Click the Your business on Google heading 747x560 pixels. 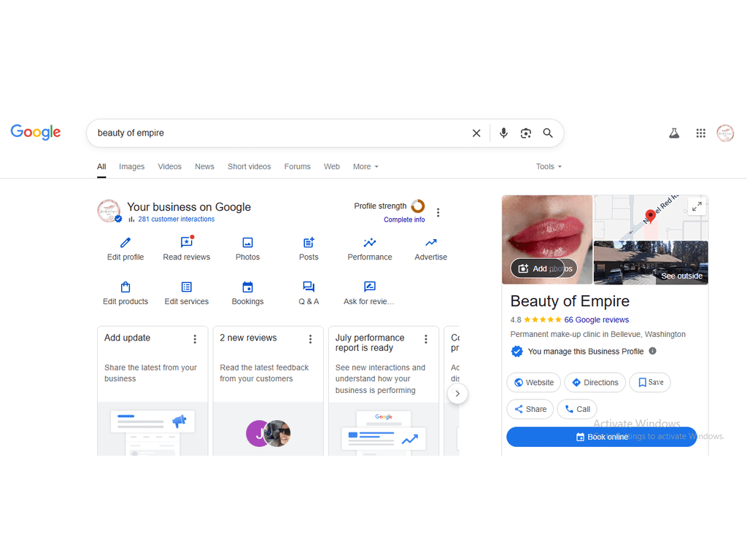pos(189,206)
